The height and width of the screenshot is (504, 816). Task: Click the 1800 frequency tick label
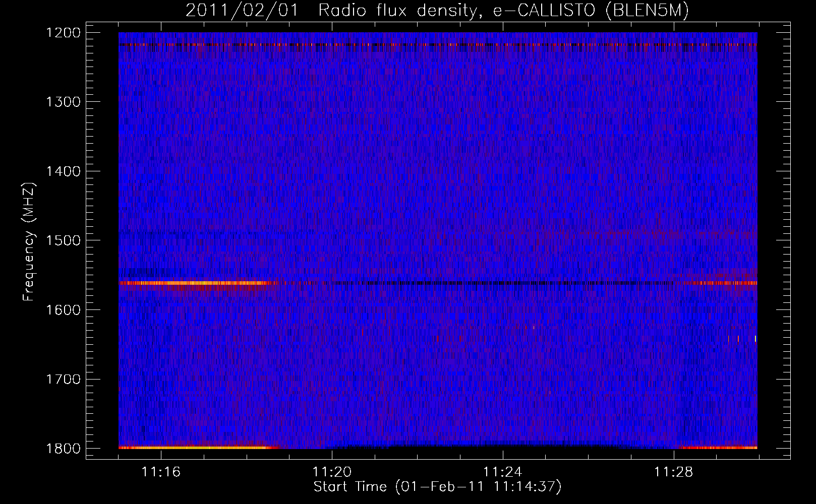(64, 449)
